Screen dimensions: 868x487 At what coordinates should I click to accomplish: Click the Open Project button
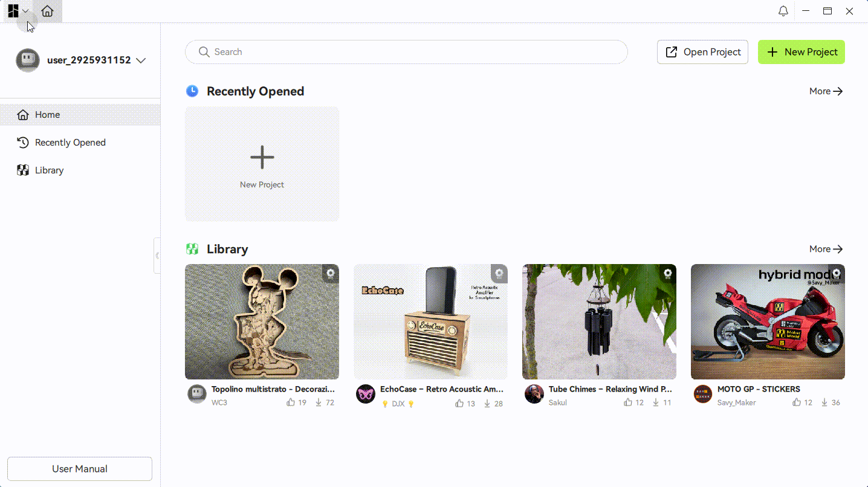click(702, 52)
